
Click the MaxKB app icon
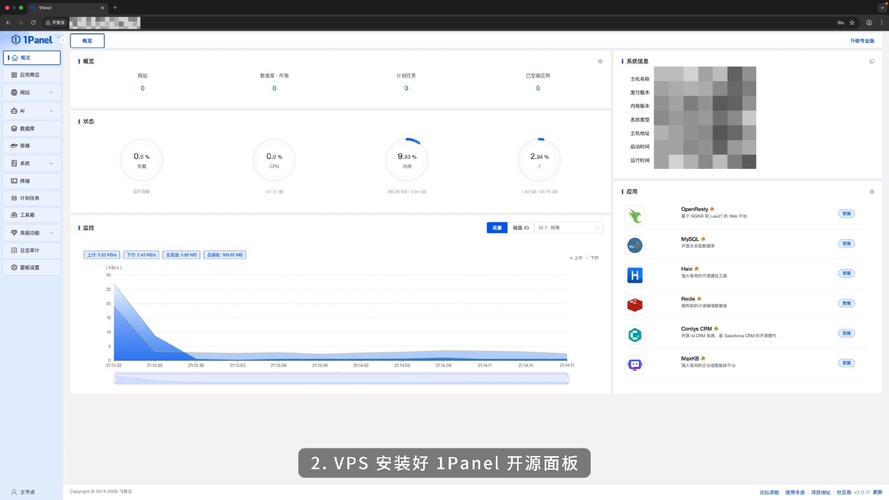pyautogui.click(x=634, y=365)
